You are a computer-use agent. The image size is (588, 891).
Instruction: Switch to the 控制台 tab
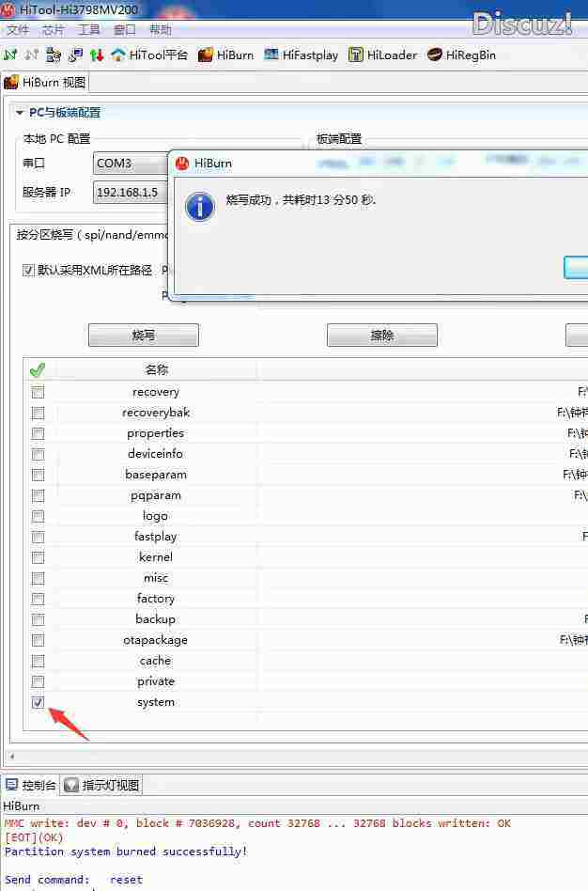click(x=31, y=785)
